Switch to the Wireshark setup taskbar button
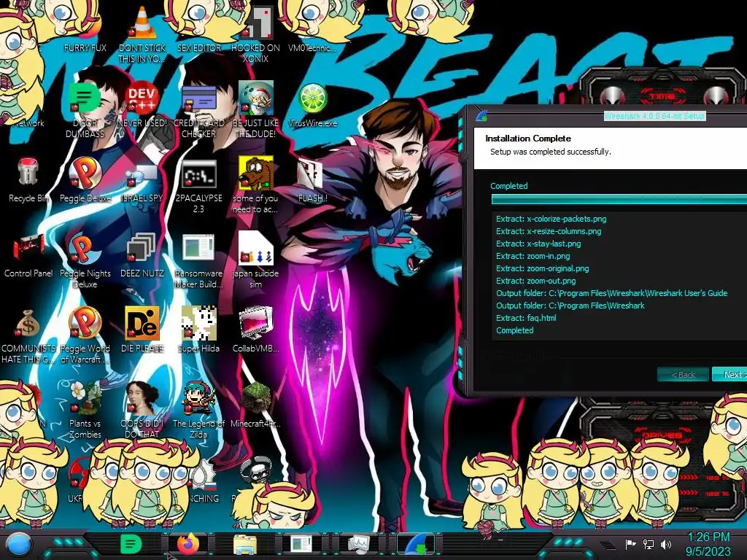 click(x=415, y=544)
